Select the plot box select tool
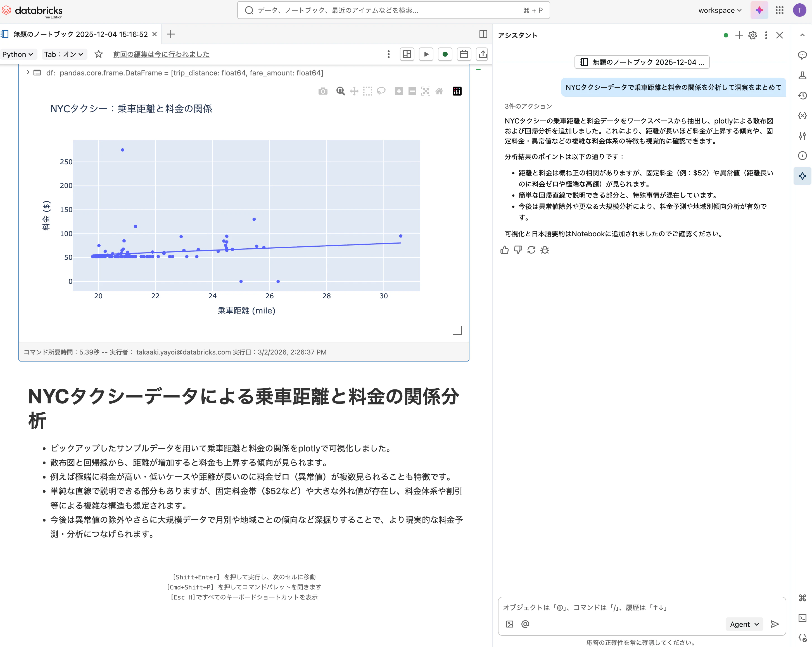Screen dimensions: 812x647 click(368, 91)
